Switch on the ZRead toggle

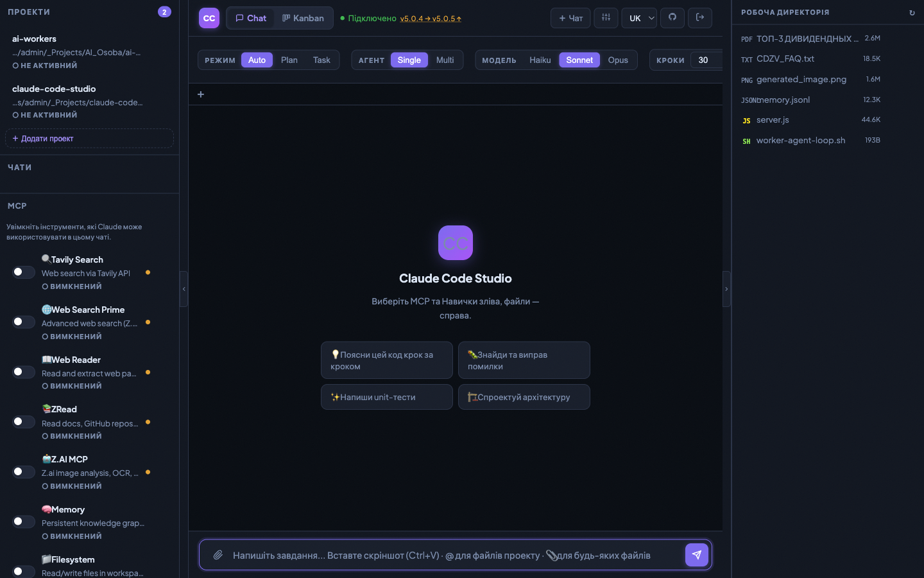(24, 421)
